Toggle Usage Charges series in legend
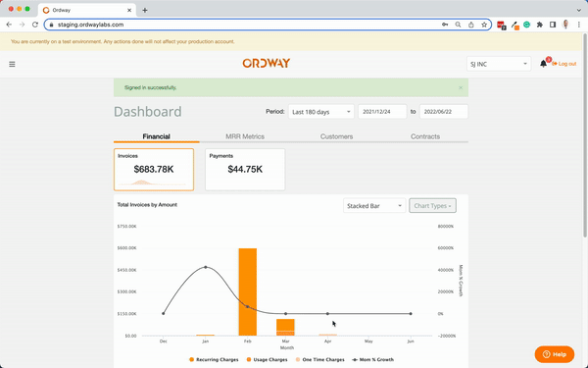 click(x=267, y=360)
